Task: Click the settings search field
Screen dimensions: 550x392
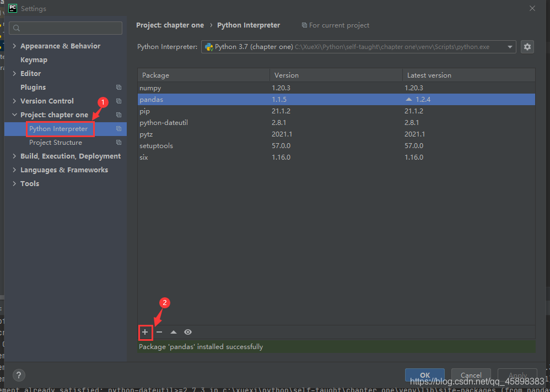Action: coord(66,28)
